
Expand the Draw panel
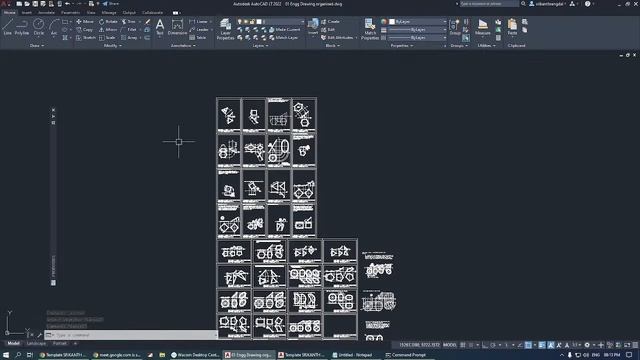point(37,46)
